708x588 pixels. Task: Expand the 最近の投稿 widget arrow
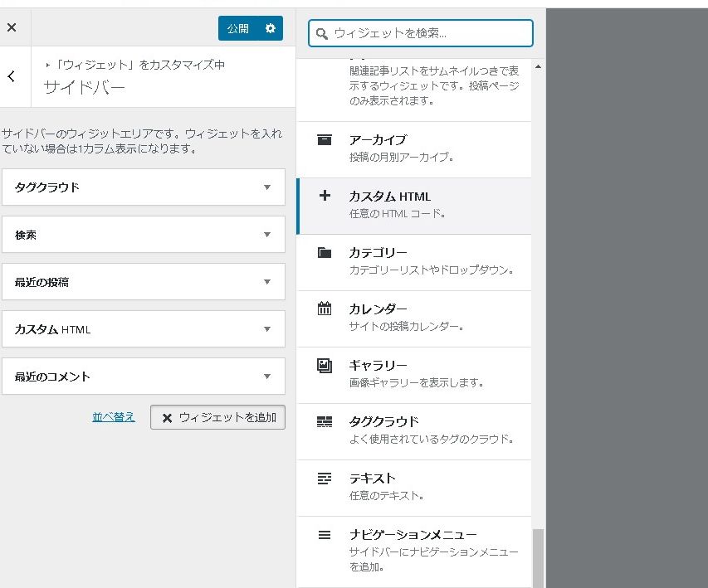266,282
